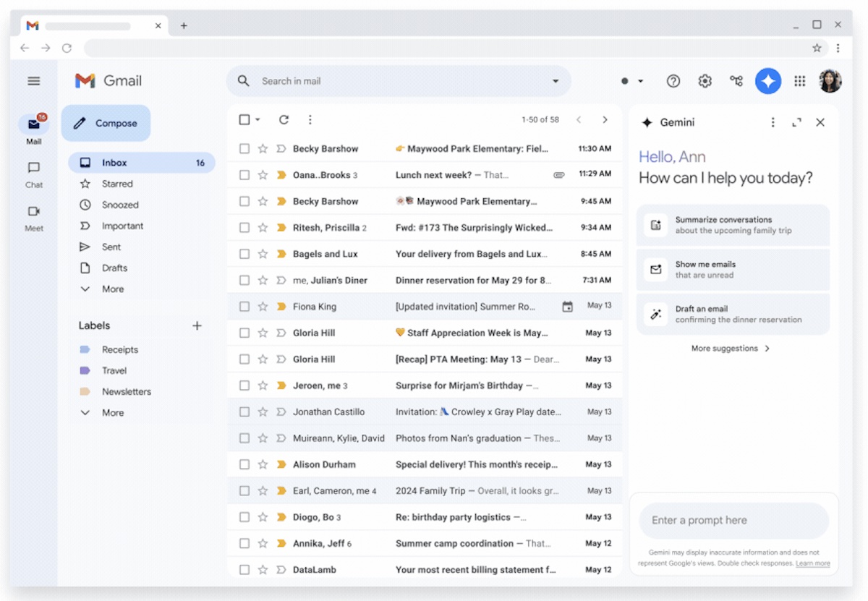Open the 2024 Family Trip email
The width and height of the screenshot is (868, 601).
(425, 490)
